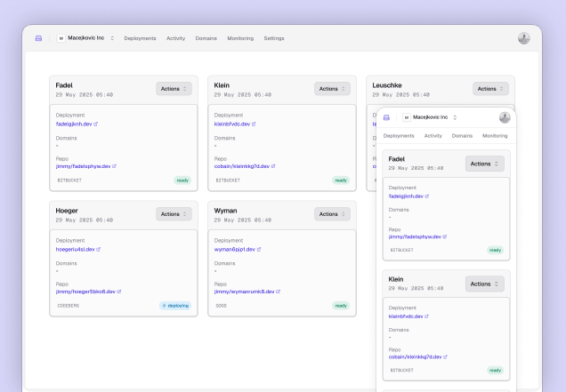This screenshot has height=392, width=566.
Task: Click external link icon beside kleinbfvdc.dev in main grid
Action: click(254, 124)
